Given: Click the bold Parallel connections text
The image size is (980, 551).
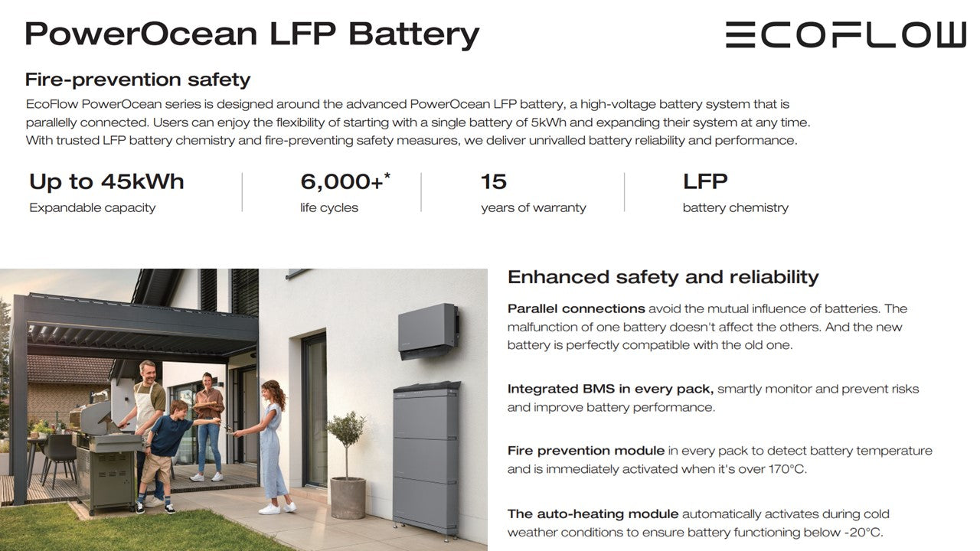Looking at the screenshot, I should 576,309.
